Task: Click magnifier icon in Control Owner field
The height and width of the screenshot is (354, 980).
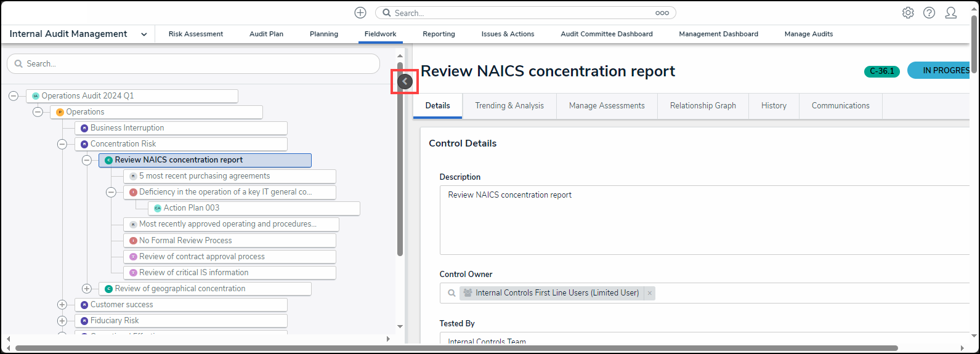Action: pos(452,293)
